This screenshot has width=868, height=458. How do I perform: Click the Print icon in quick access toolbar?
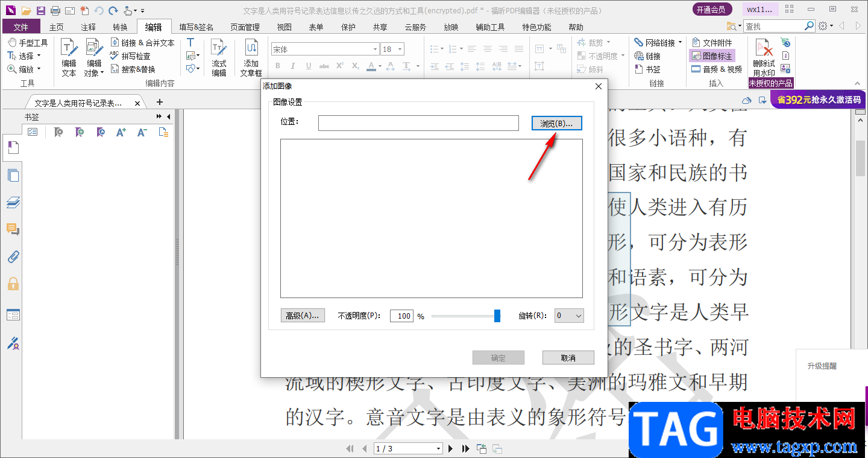coord(55,10)
